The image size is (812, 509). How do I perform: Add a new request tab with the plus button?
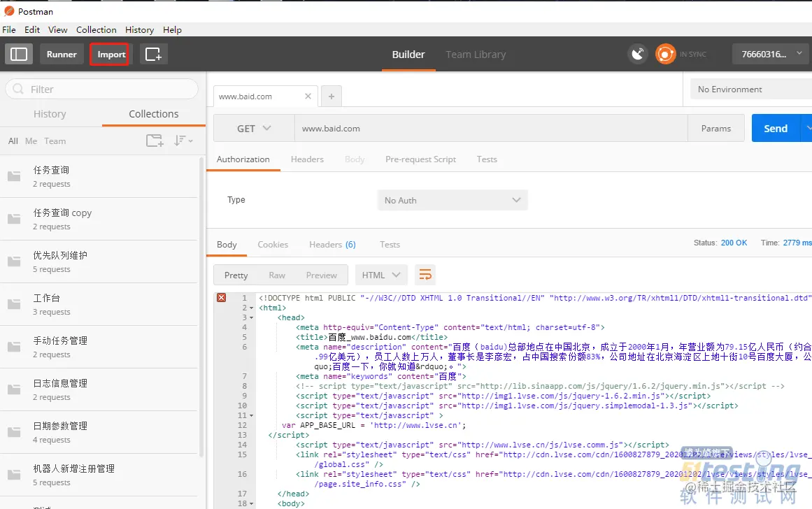(332, 96)
